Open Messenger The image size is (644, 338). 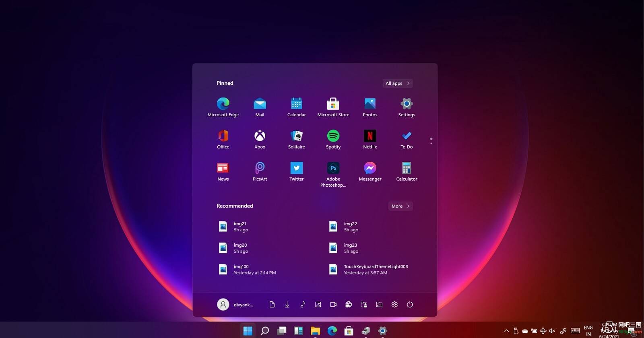coord(370,171)
